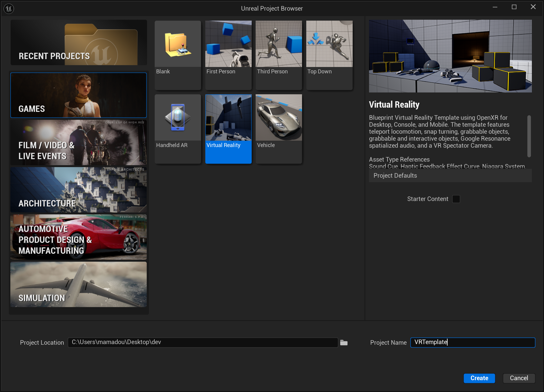Viewport: 544px width, 392px height.
Task: Switch to the Automotive Product Design category
Action: (78, 237)
